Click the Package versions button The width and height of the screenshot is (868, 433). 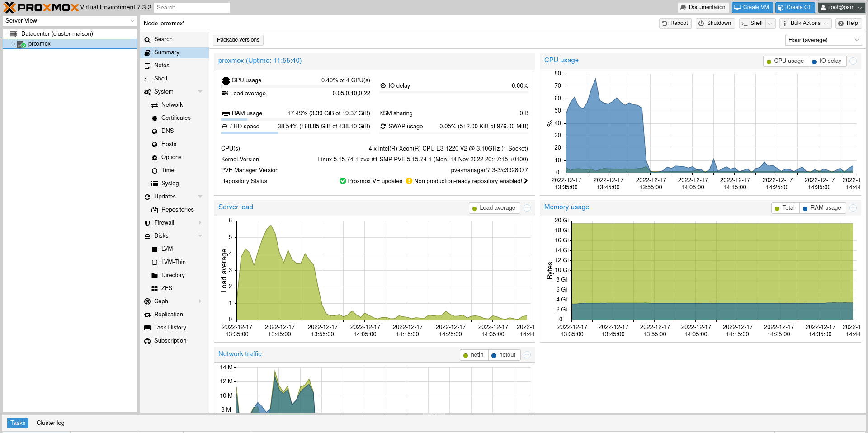pyautogui.click(x=238, y=40)
